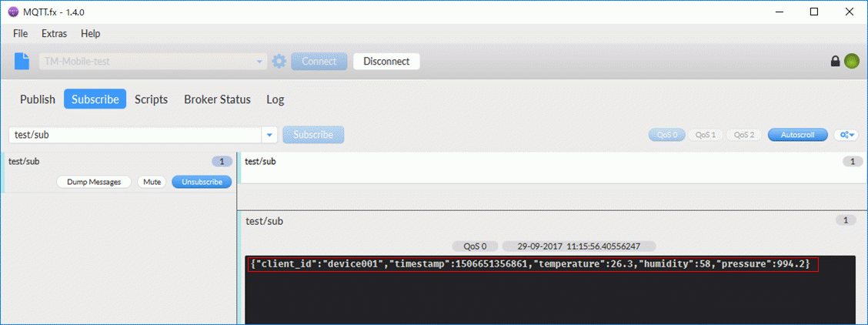Viewport: 868px width, 325px height.
Task: Select QoS 1 toggle
Action: 705,135
